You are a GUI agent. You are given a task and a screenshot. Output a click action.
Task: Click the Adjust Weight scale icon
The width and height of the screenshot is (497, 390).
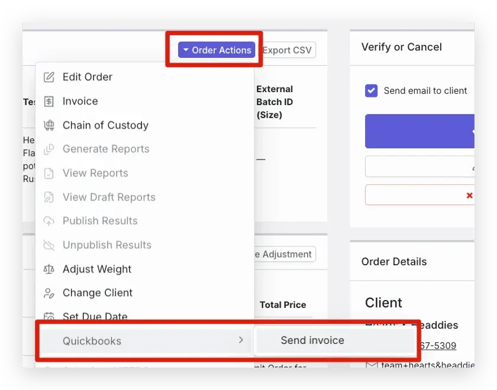tap(49, 269)
